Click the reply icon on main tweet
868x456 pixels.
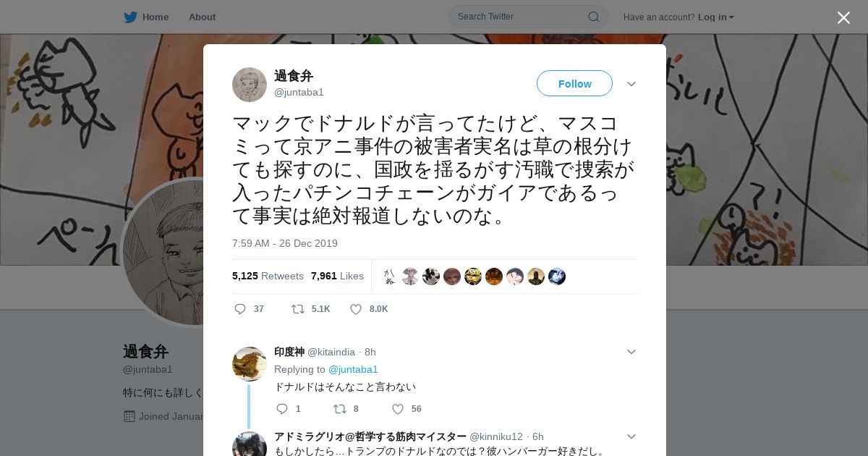[240, 309]
